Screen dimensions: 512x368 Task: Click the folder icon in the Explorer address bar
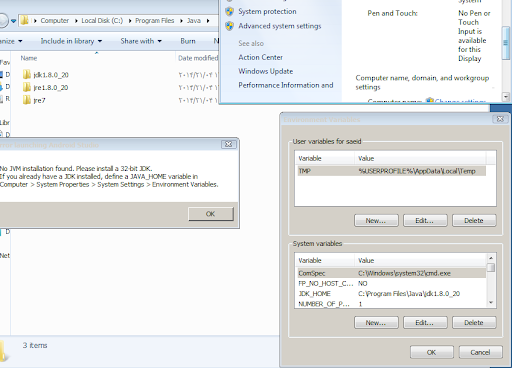(24, 21)
